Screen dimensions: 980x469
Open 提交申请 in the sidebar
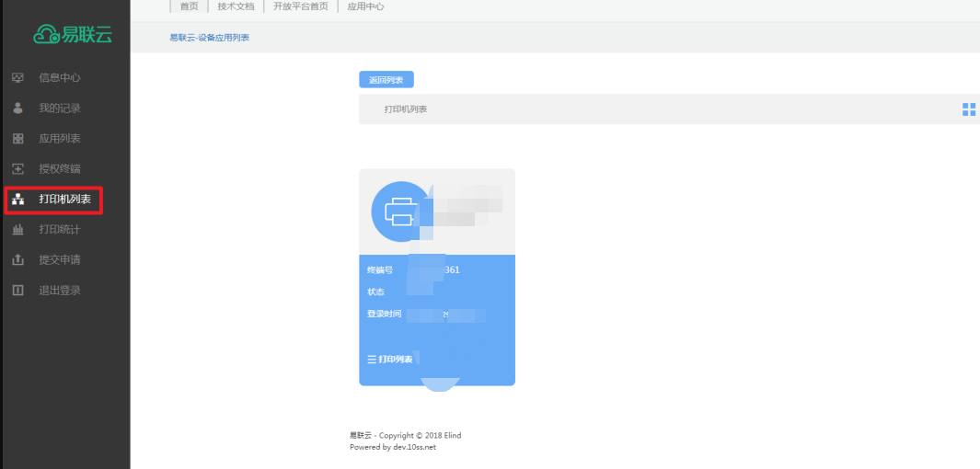(x=60, y=260)
